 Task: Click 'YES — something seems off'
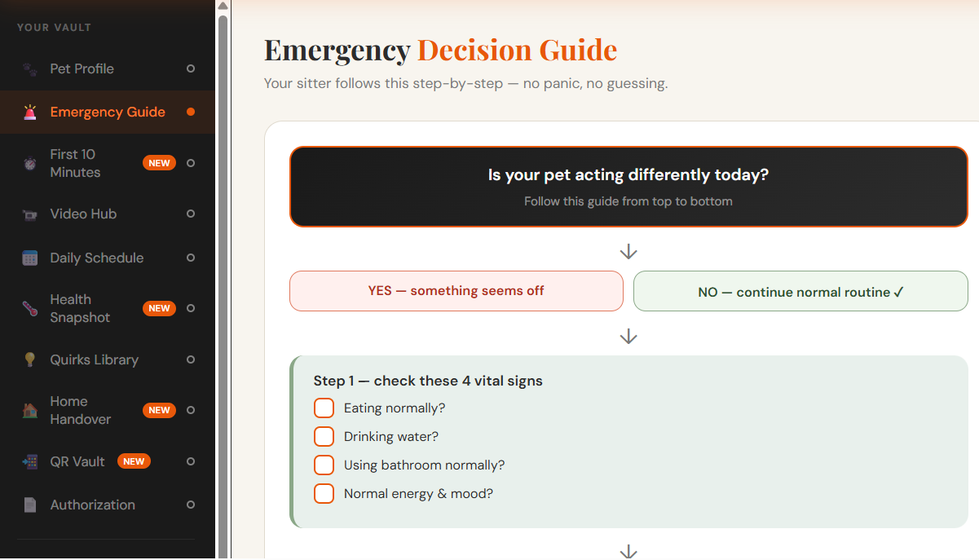[x=456, y=290]
